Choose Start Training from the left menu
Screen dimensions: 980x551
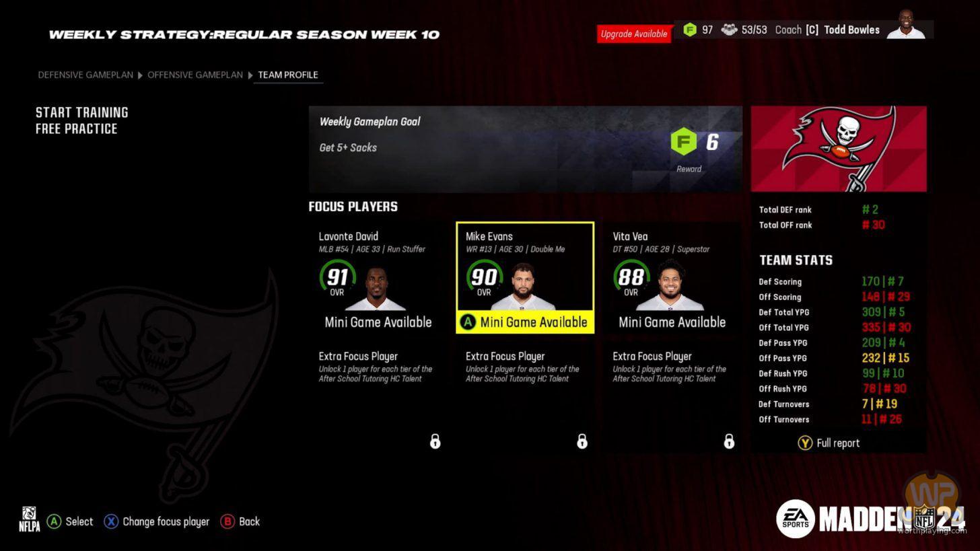tap(81, 112)
